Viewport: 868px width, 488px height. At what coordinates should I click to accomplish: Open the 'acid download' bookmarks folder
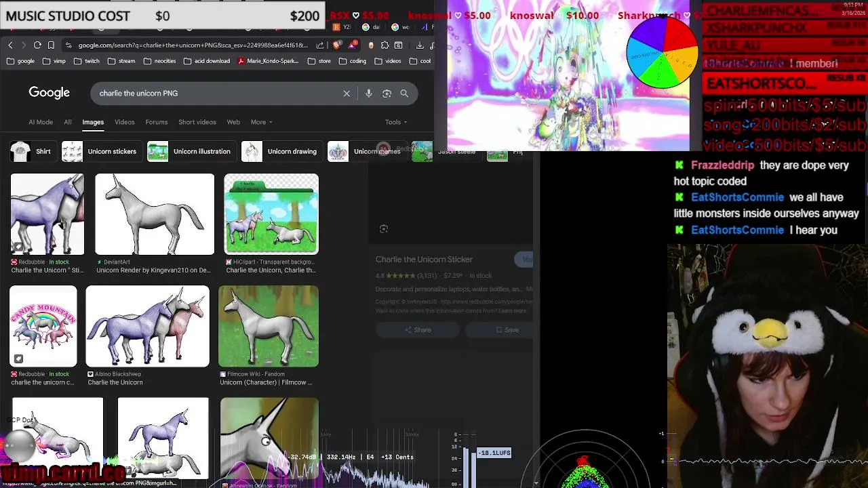coord(207,61)
